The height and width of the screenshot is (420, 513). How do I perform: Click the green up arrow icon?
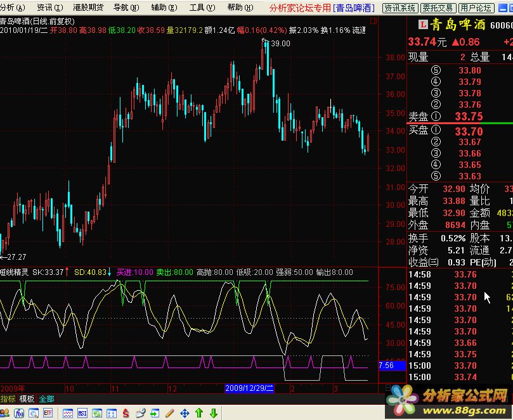(199, 413)
